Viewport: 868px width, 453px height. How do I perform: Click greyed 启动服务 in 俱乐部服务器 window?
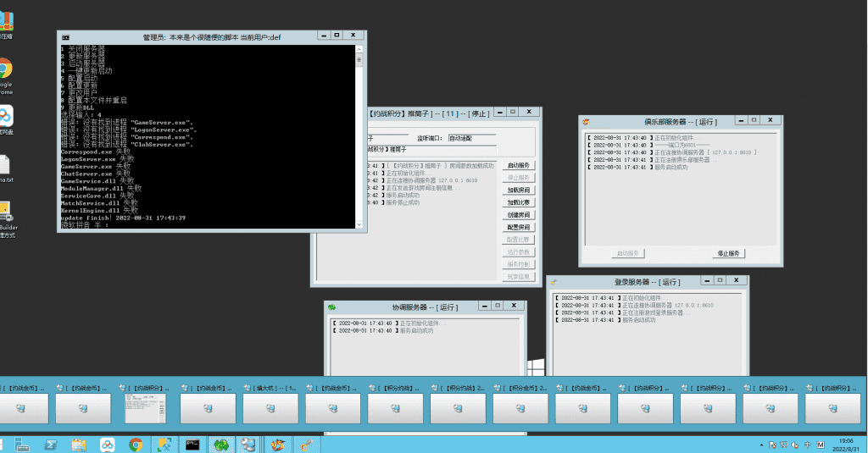[628, 253]
